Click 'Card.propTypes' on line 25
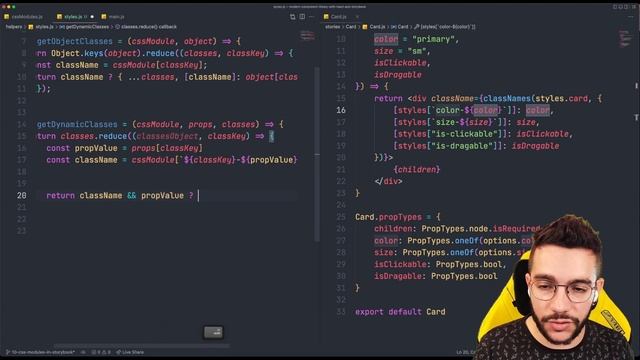This screenshot has width=640, height=360. [x=388, y=217]
